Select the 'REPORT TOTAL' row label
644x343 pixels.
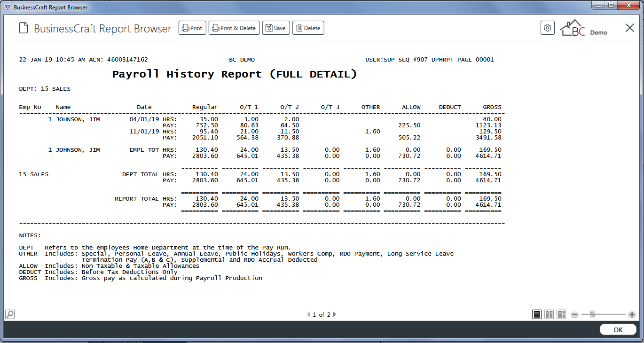[x=137, y=199]
